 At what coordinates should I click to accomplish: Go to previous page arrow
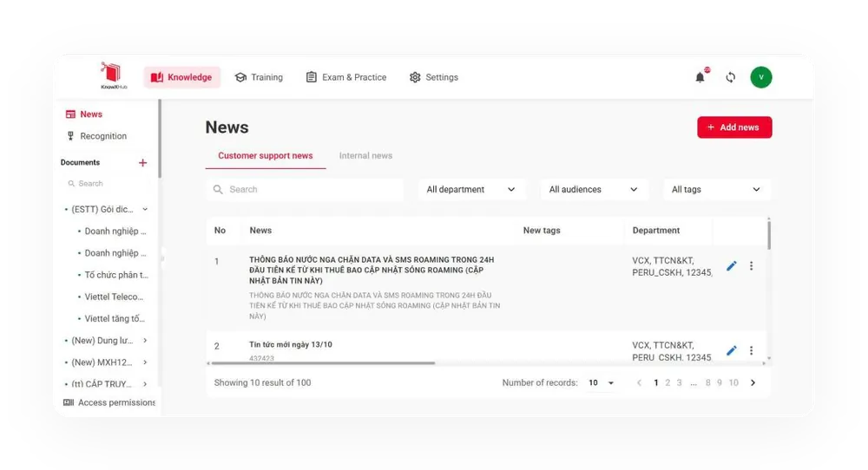[x=640, y=382]
